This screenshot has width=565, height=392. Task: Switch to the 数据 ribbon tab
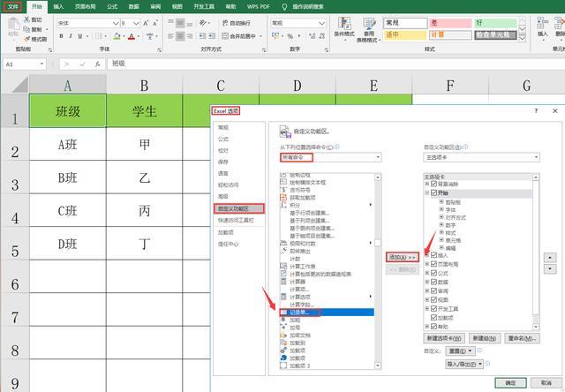coord(132,6)
